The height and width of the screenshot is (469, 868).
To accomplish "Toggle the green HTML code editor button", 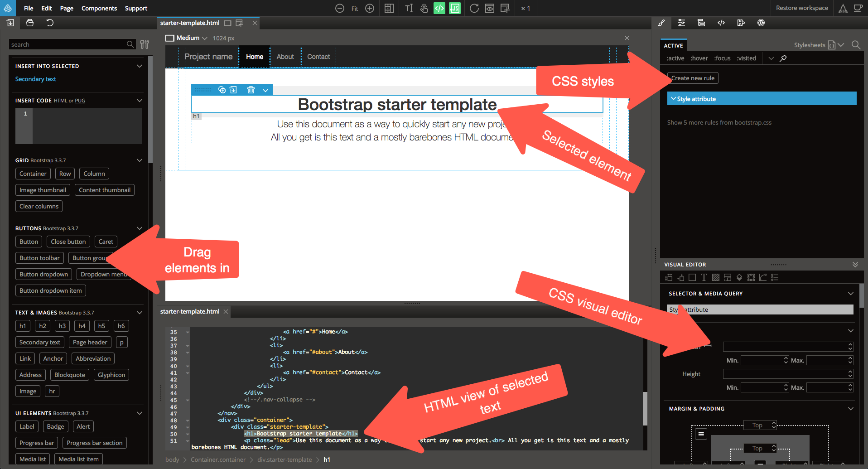I will 439,8.
